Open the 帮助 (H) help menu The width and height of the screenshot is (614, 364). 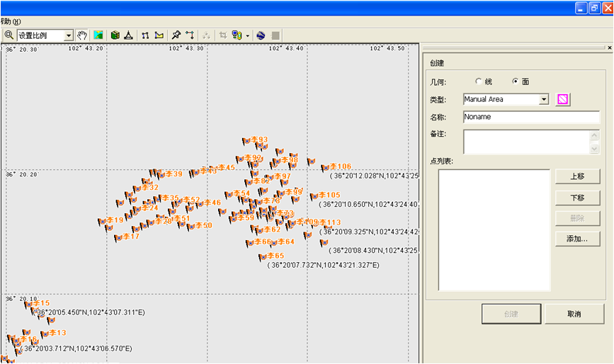[11, 21]
